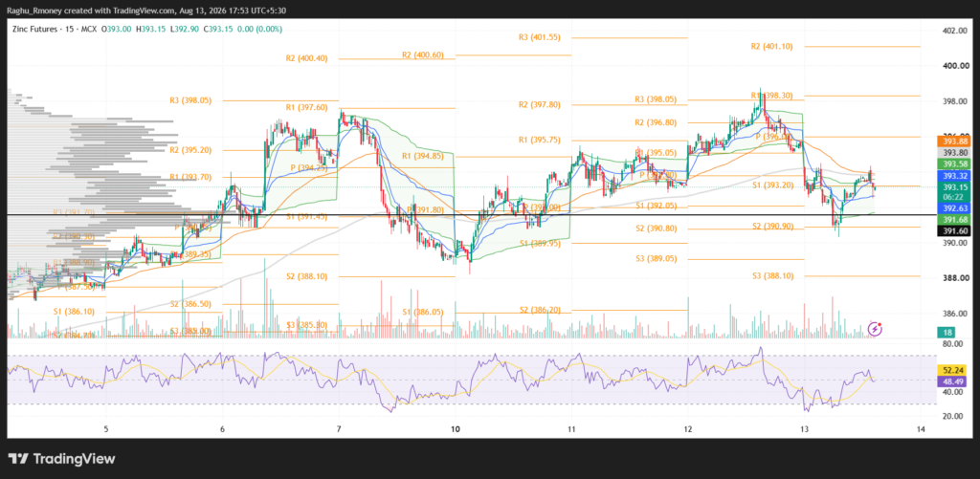Click the high value H393.15
980x479 pixels.
coord(150,29)
